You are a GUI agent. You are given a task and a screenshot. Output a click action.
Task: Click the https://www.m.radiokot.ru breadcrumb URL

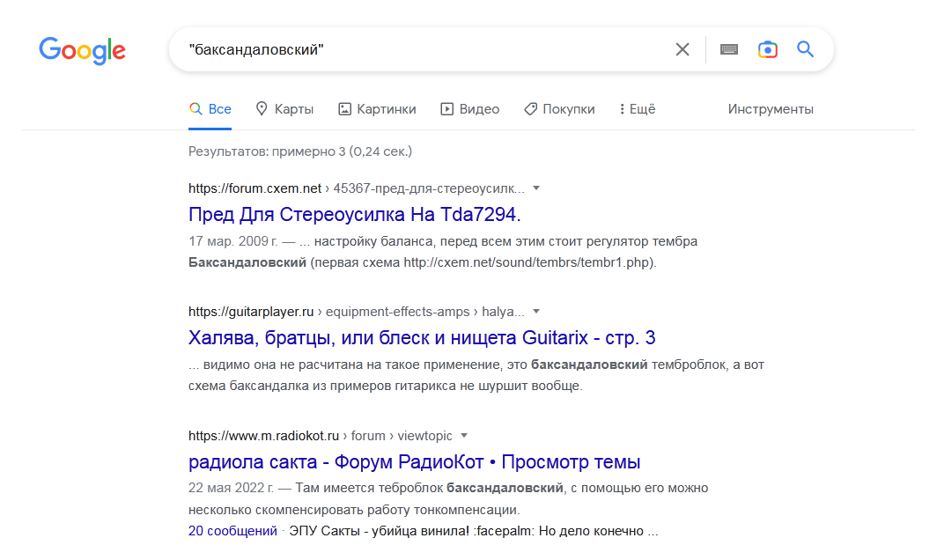pos(263,436)
